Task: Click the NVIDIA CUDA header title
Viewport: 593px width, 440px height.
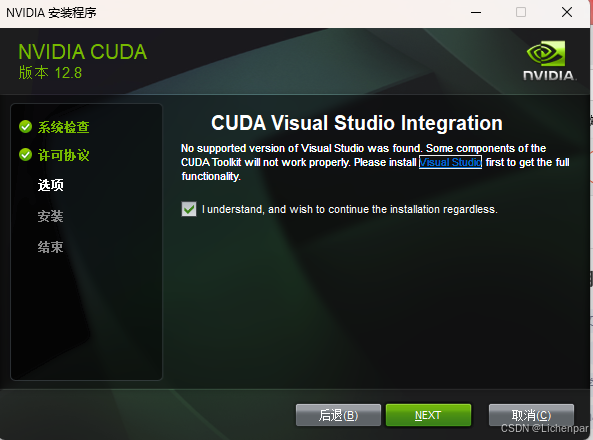Action: pos(82,52)
